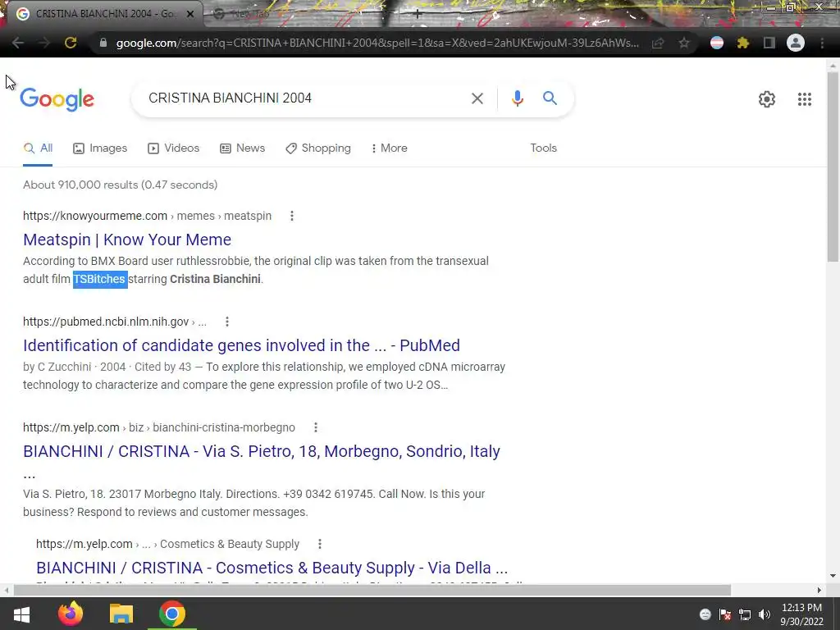Open Identification of candidate genes PubMed link
840x630 pixels.
241,345
